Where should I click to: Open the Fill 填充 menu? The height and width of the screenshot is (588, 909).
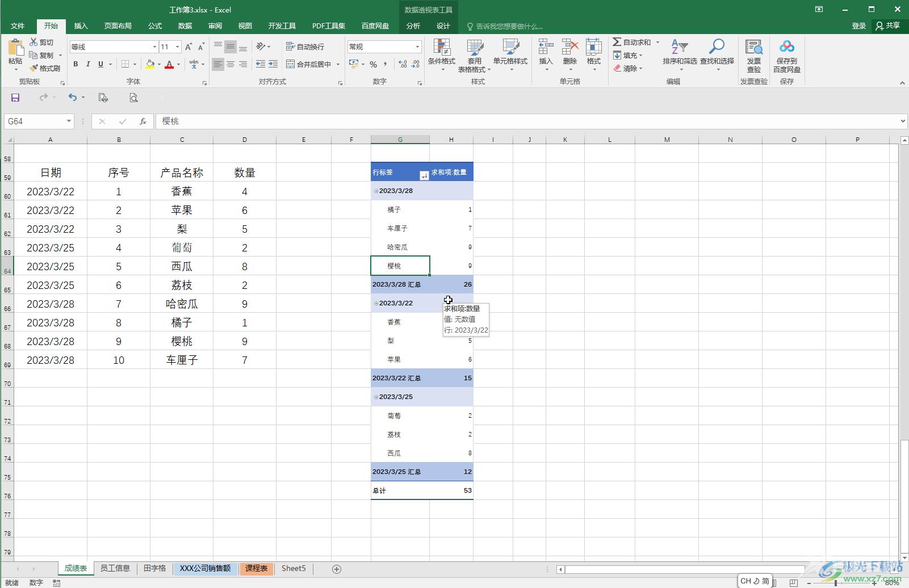click(x=627, y=55)
